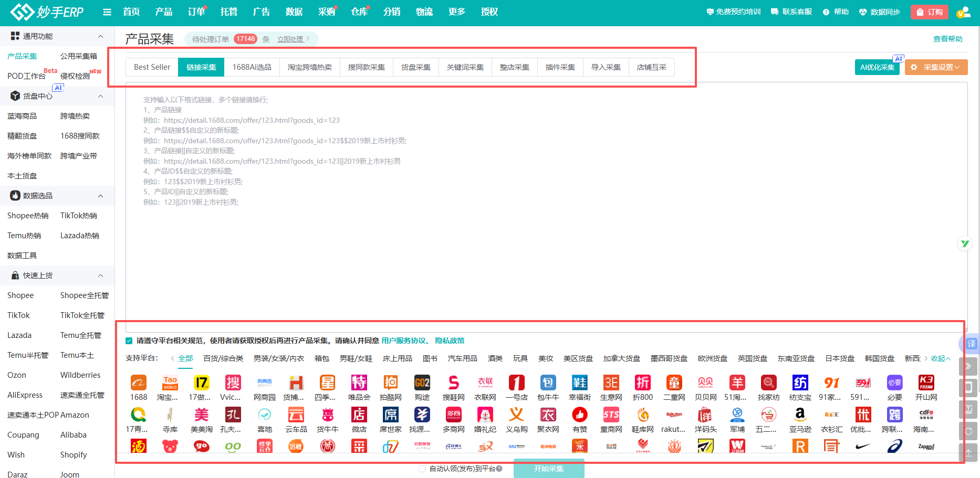The width and height of the screenshot is (980, 478).
Task: Pick the 必要 platform icon
Action: pos(895,383)
